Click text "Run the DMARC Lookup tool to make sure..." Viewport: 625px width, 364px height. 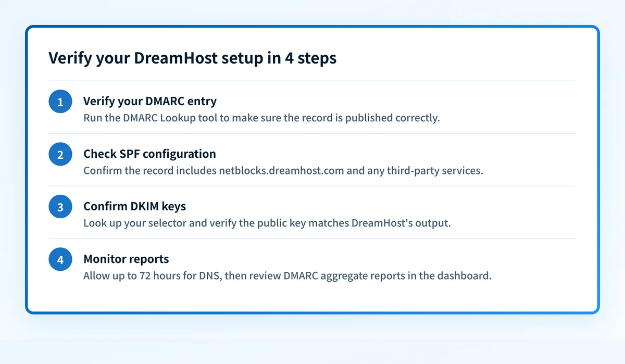coord(261,118)
